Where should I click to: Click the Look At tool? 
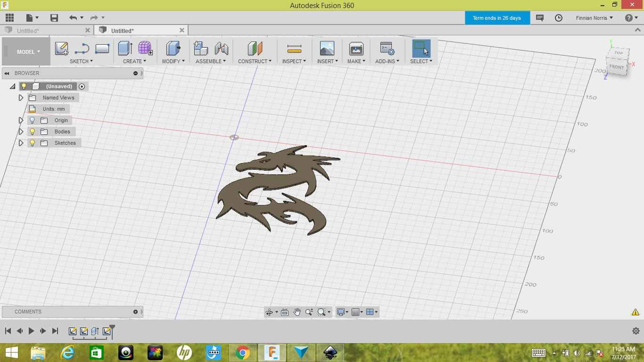pyautogui.click(x=285, y=312)
